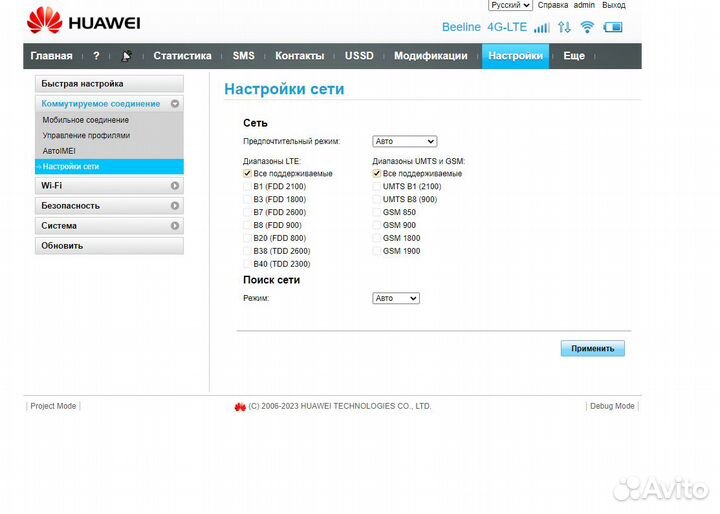
Task: Click the Применить button
Action: [593, 349]
